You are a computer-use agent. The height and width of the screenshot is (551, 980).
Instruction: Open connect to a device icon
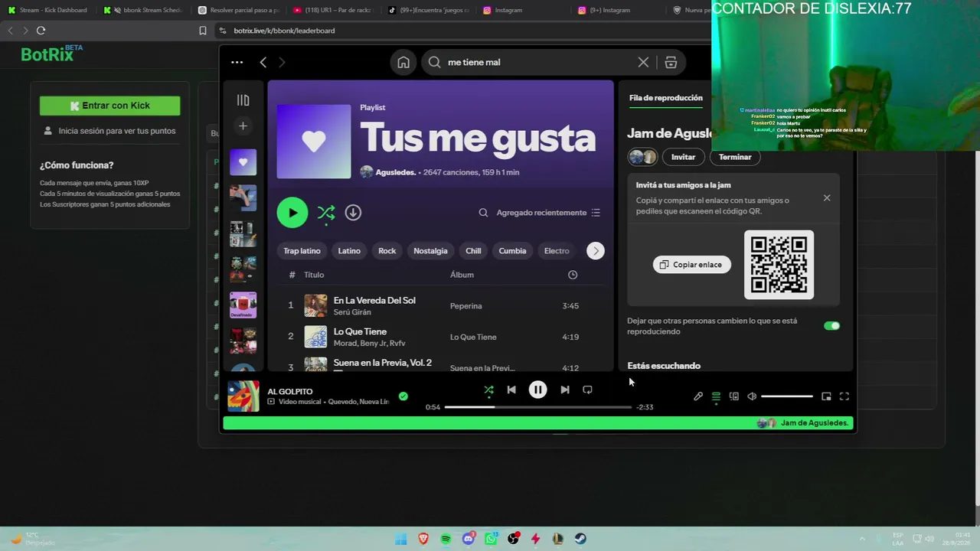[734, 396]
